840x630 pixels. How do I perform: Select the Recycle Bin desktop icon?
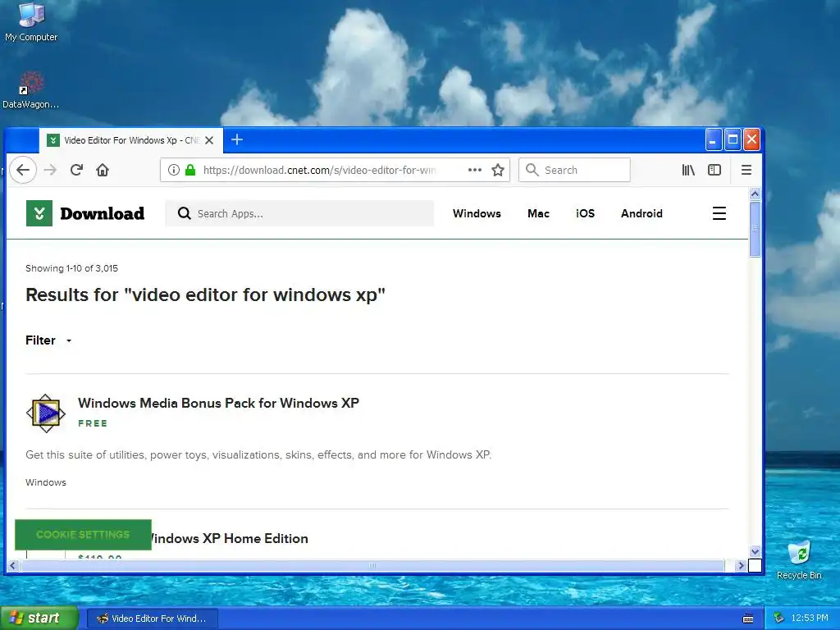coord(799,559)
